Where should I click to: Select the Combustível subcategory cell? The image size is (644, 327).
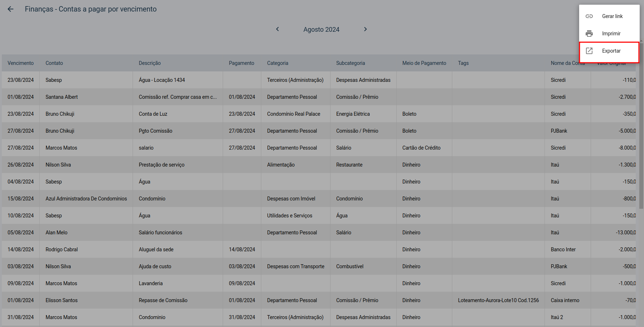point(350,266)
